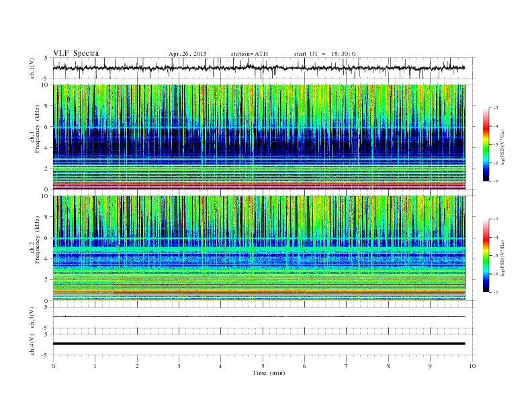
Task: Click time axis tick label "8"
Action: click(x=388, y=366)
